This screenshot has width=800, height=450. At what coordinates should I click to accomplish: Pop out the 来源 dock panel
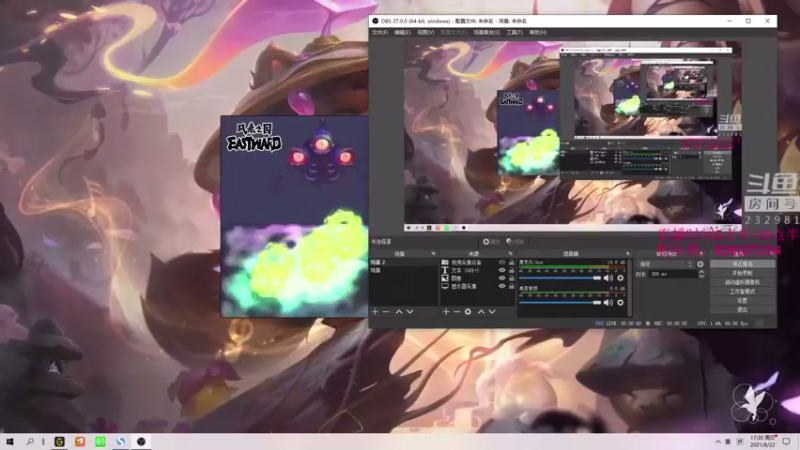point(510,254)
